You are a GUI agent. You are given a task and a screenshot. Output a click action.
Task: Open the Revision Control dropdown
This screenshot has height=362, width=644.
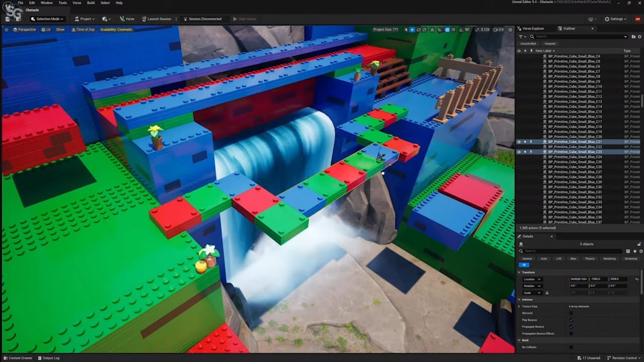coord(624,358)
